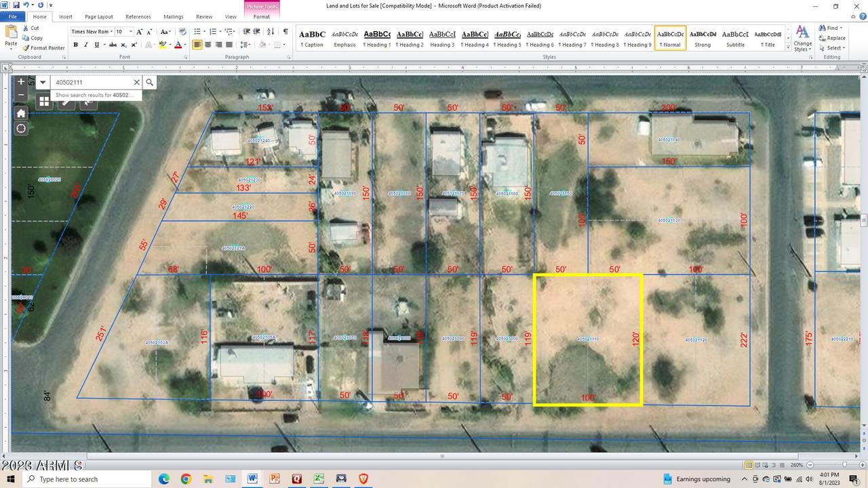Open the Picture Tools Format tab
This screenshot has width=868, height=488.
(x=262, y=16)
